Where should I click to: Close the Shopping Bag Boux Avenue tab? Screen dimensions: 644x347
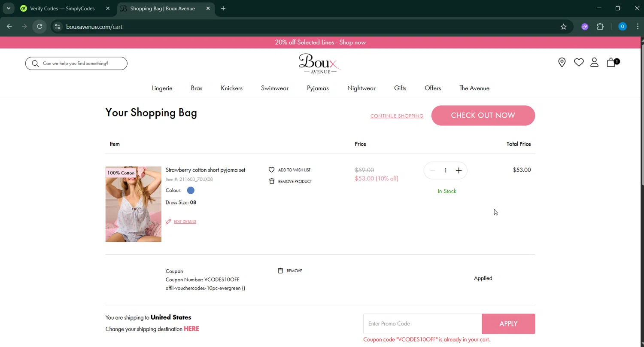(x=208, y=8)
